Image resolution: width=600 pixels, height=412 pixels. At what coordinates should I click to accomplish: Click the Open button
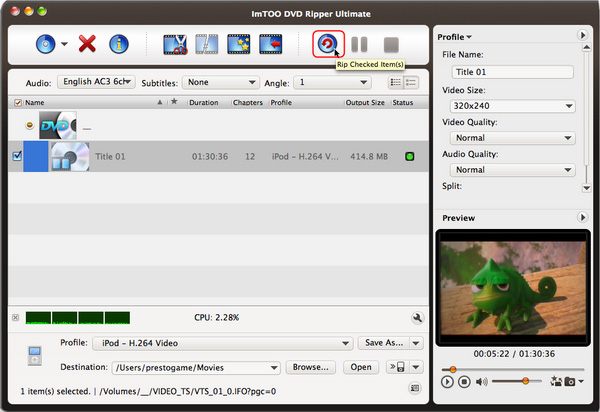(361, 367)
